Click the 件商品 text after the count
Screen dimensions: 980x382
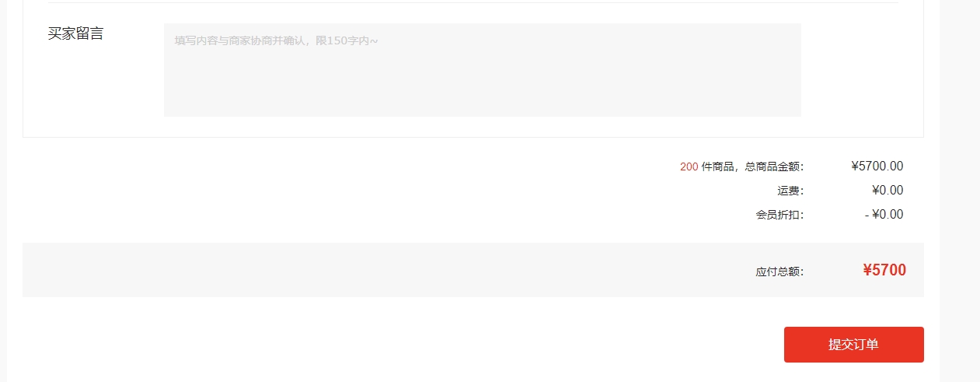718,166
